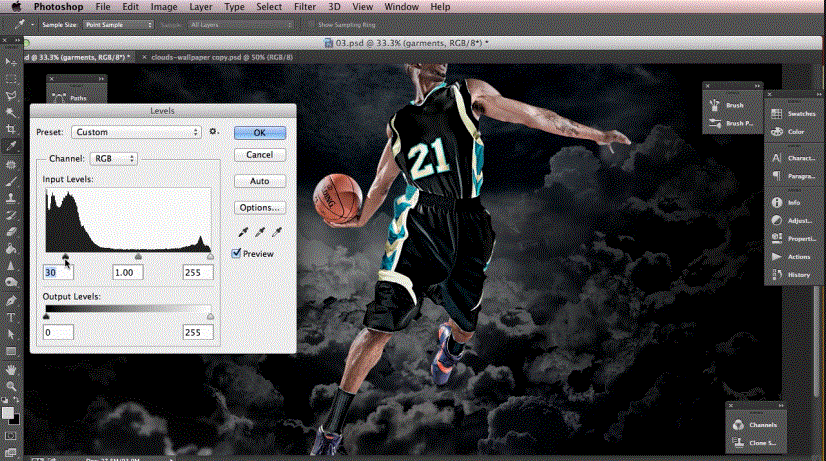Select the Magic Wand tool
The width and height of the screenshot is (826, 461).
click(11, 112)
